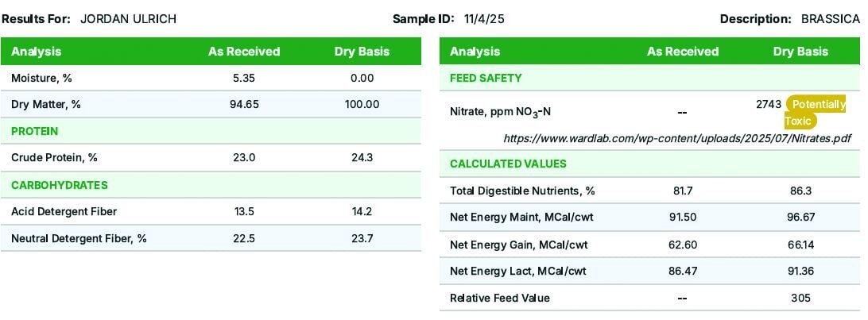Click the Neutral Detergent Fiber, % label

(x=79, y=238)
